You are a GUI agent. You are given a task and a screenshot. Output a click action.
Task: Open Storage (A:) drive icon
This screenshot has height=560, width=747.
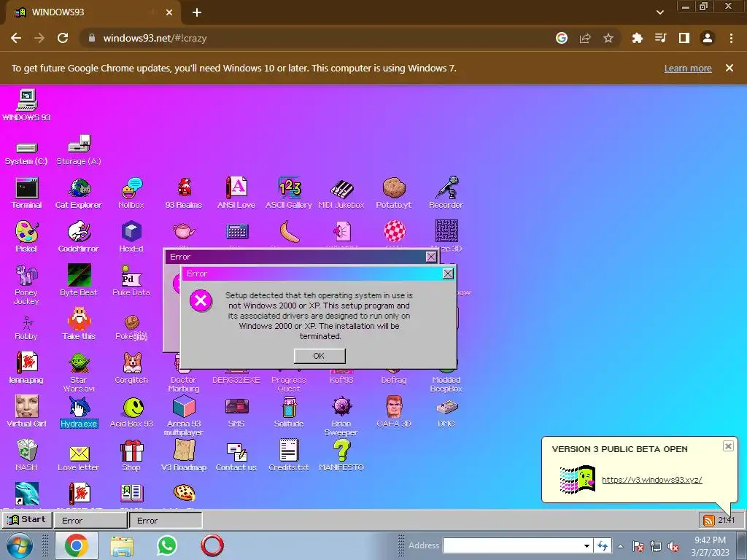pos(79,149)
